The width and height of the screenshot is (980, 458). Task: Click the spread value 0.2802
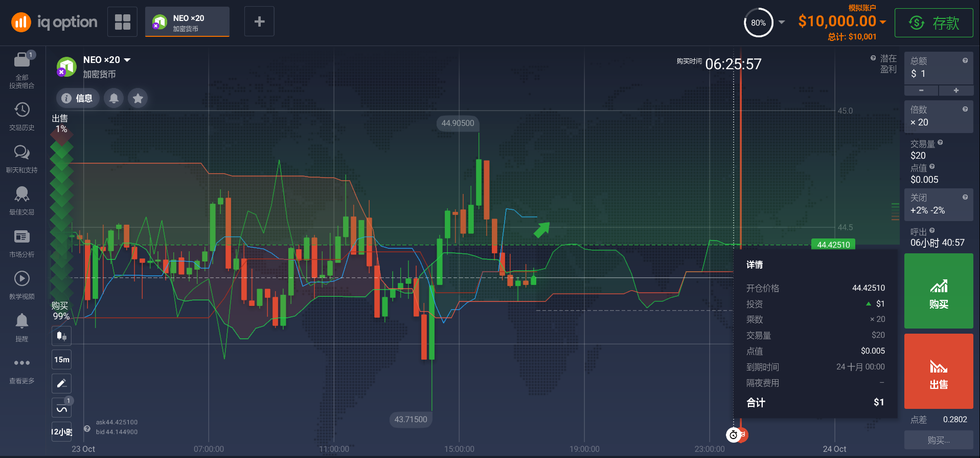pyautogui.click(x=955, y=420)
